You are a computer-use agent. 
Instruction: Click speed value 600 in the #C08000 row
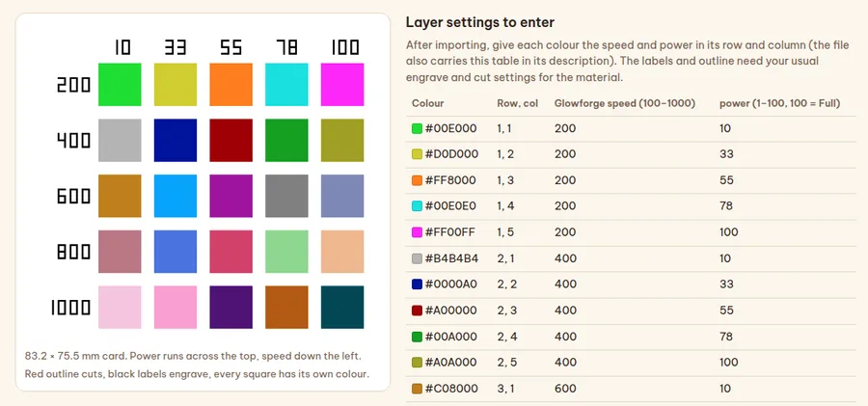tap(565, 389)
